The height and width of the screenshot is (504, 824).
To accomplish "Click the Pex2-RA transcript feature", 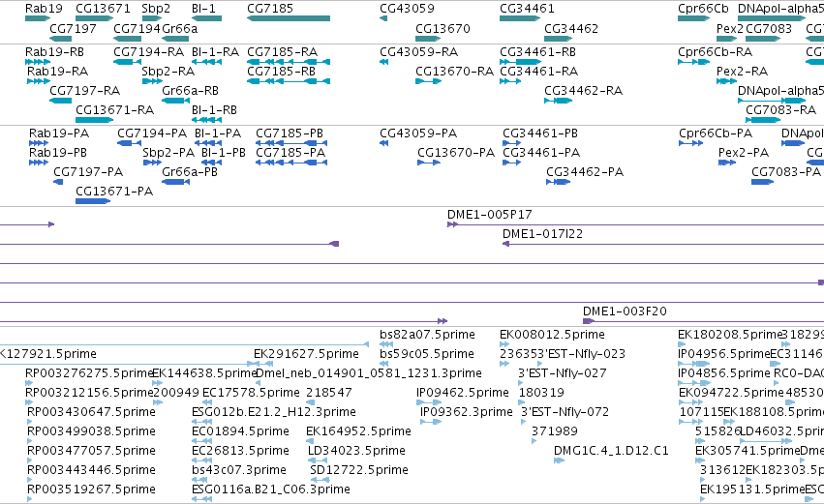I will 727,81.
